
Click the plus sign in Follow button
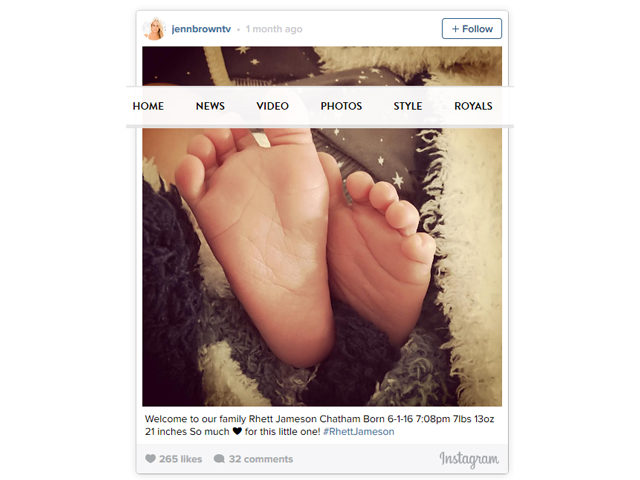point(456,29)
